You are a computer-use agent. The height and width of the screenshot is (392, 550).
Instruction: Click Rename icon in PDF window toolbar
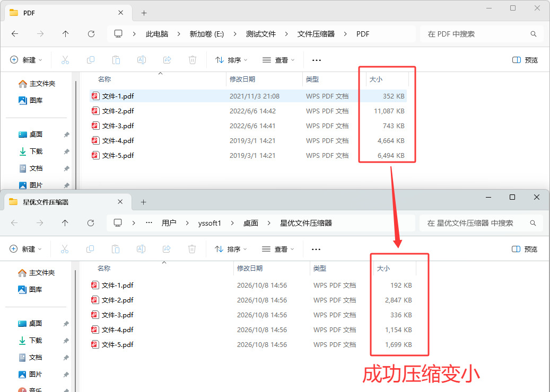tap(142, 60)
